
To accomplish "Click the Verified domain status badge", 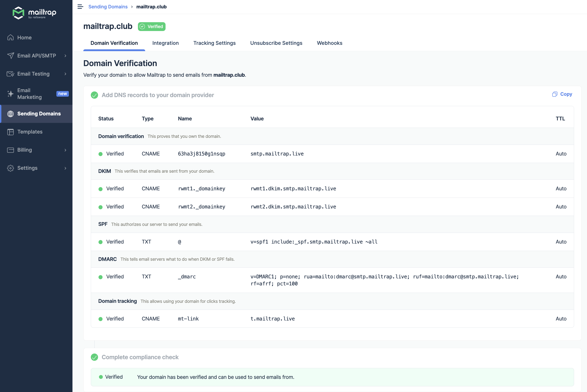I will point(152,26).
